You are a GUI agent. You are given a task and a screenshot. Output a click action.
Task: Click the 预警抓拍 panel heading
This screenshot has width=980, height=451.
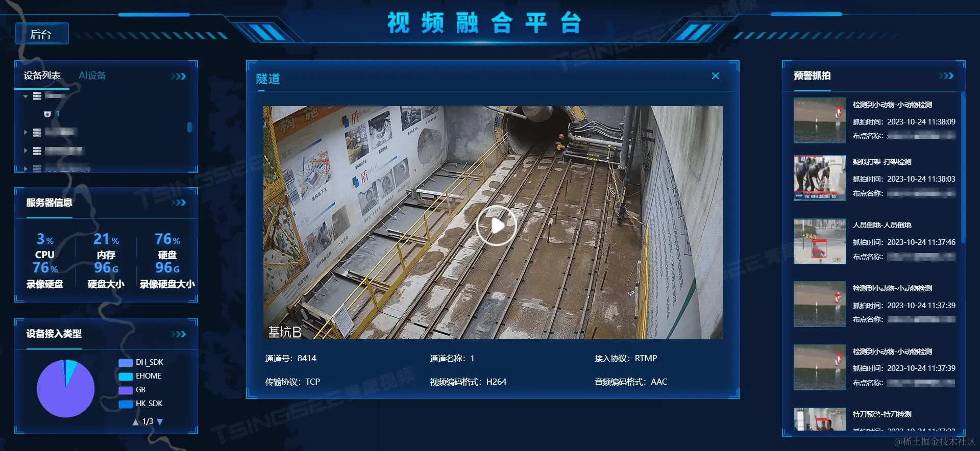pos(812,76)
